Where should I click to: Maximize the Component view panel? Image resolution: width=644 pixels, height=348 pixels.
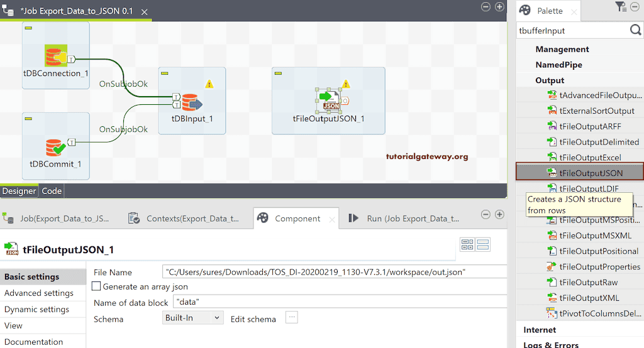coord(499,215)
